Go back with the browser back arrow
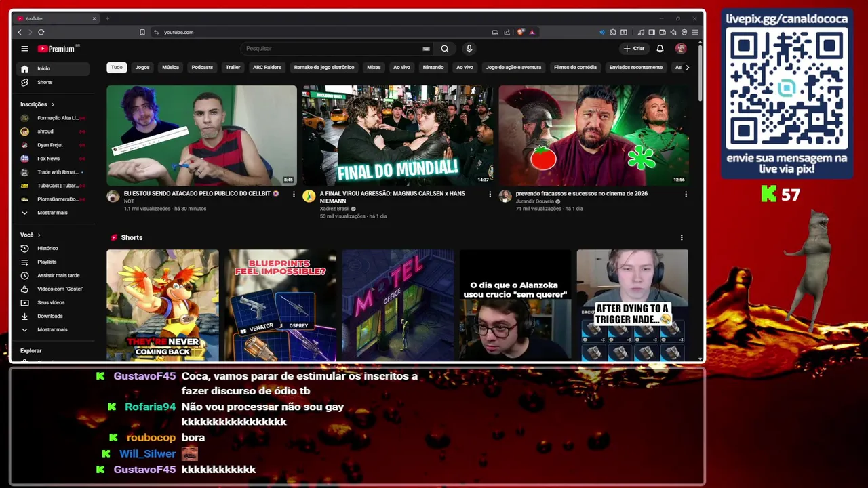 click(20, 32)
